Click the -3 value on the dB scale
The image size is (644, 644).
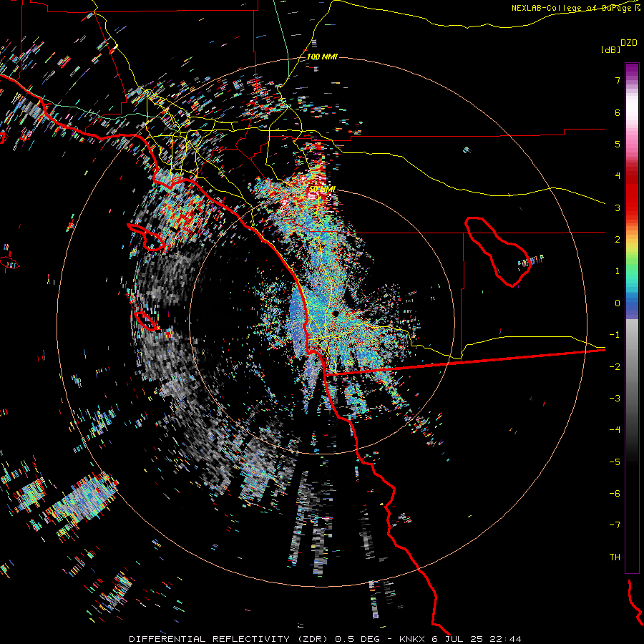click(x=615, y=399)
